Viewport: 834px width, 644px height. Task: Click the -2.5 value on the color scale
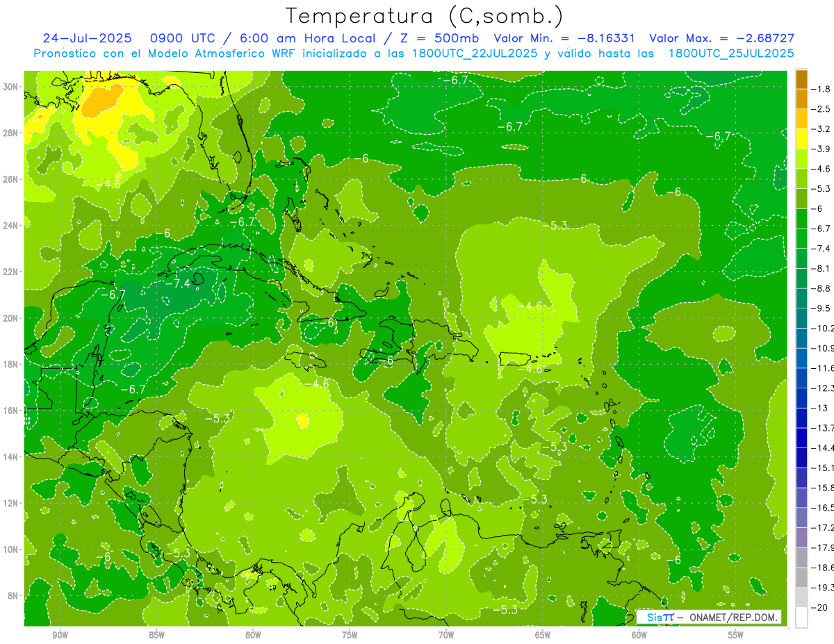(x=821, y=109)
